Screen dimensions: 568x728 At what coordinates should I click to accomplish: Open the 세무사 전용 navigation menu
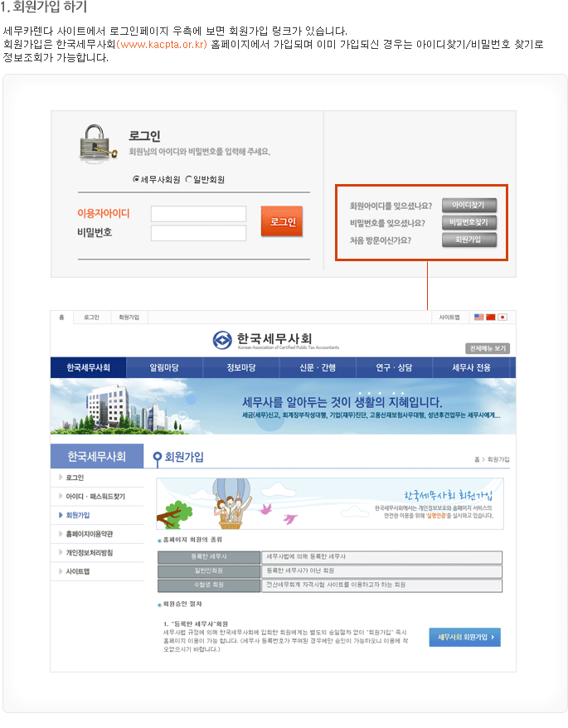click(x=471, y=367)
